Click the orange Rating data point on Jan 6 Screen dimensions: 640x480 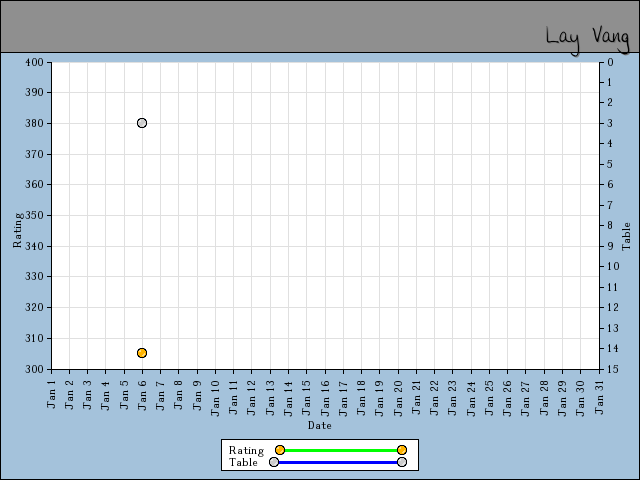142,353
